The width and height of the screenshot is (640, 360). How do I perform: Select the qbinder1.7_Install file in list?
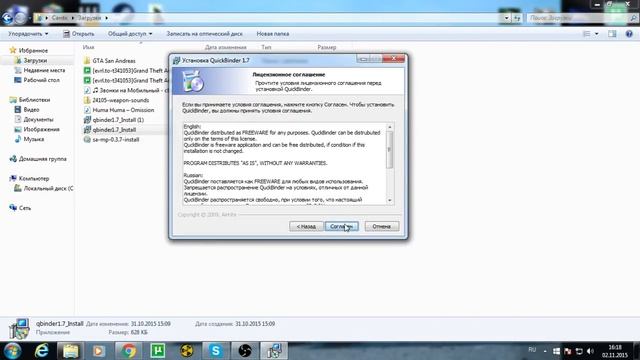pyautogui.click(x=114, y=129)
